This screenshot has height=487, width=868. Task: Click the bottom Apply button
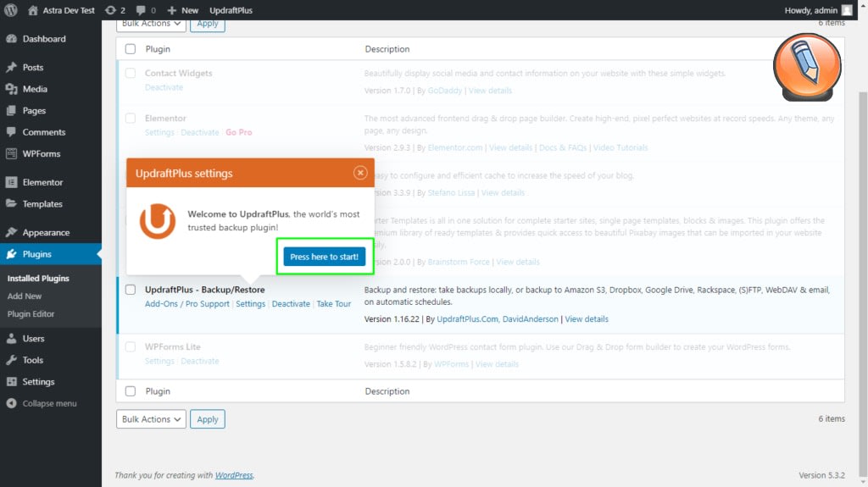point(208,419)
